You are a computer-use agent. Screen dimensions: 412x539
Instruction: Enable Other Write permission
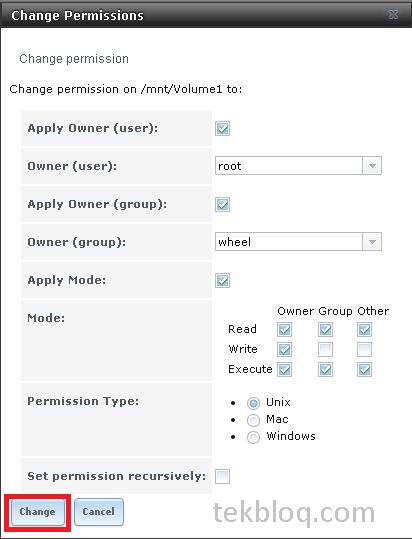[x=364, y=350]
